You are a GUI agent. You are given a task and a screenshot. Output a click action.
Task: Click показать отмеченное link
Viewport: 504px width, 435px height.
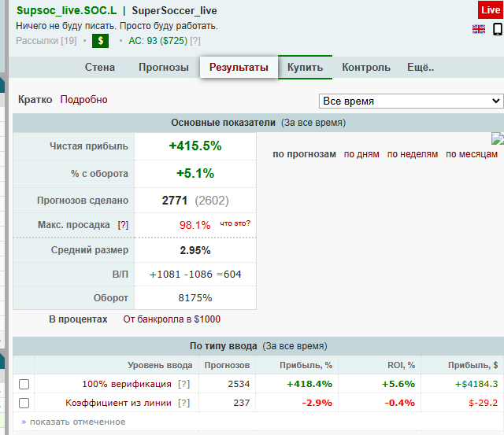pos(73,422)
